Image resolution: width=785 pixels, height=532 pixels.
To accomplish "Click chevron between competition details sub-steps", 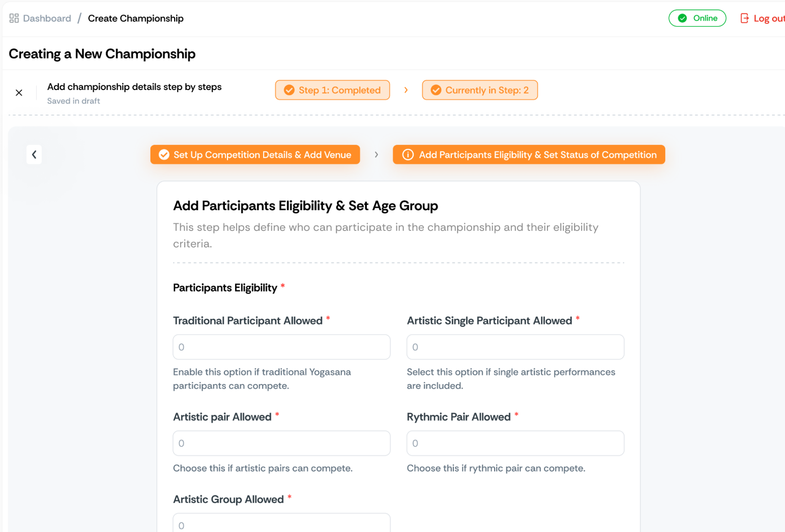I will (376, 155).
